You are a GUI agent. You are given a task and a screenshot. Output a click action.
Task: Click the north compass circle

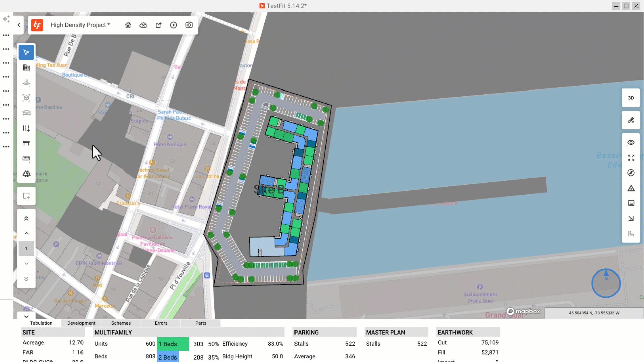click(606, 283)
